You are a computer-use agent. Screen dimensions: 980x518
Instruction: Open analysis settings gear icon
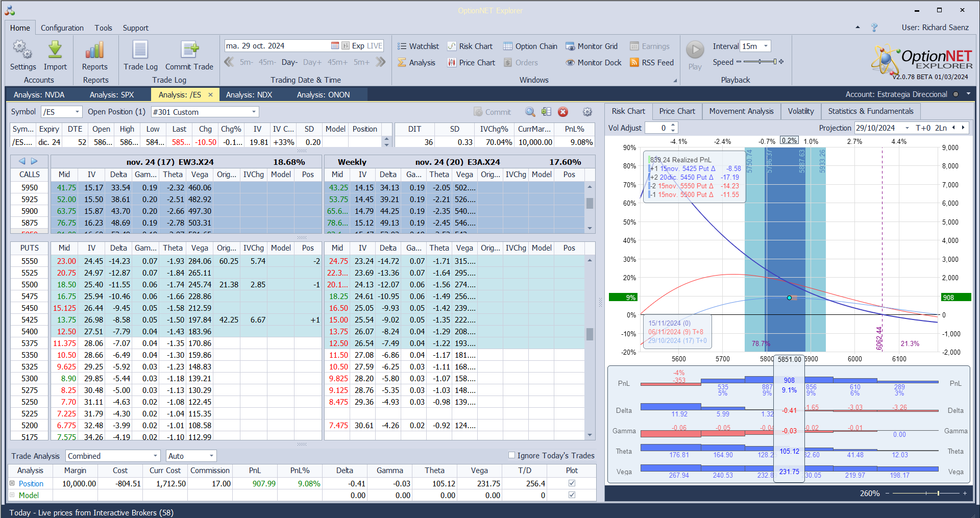point(587,112)
